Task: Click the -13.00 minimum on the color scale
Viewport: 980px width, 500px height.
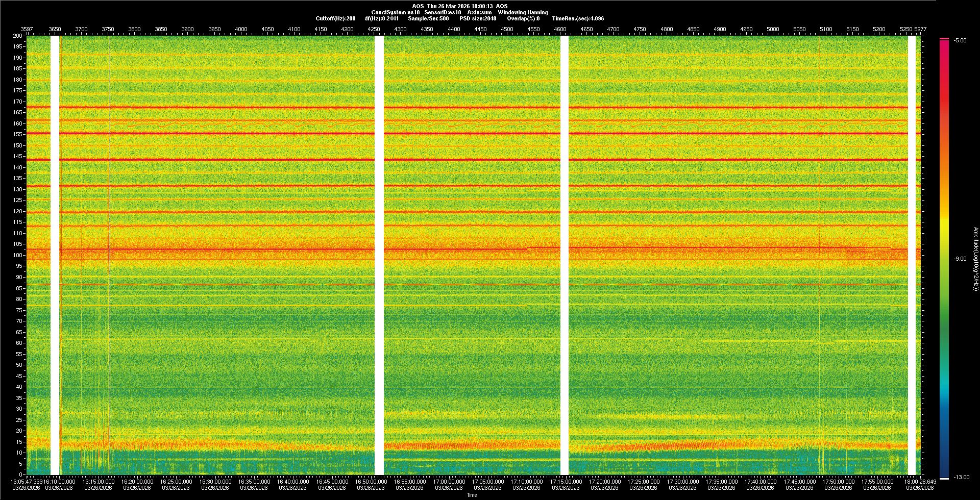Action: [x=962, y=477]
